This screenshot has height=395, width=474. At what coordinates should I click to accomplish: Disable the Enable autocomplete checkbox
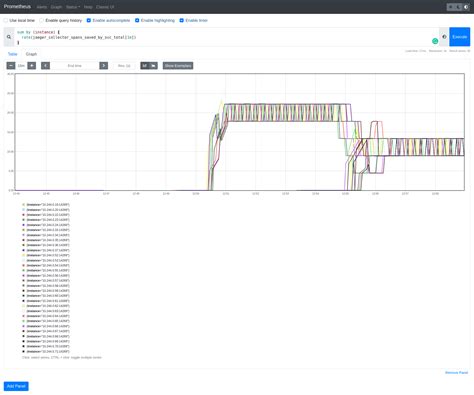[x=89, y=20]
